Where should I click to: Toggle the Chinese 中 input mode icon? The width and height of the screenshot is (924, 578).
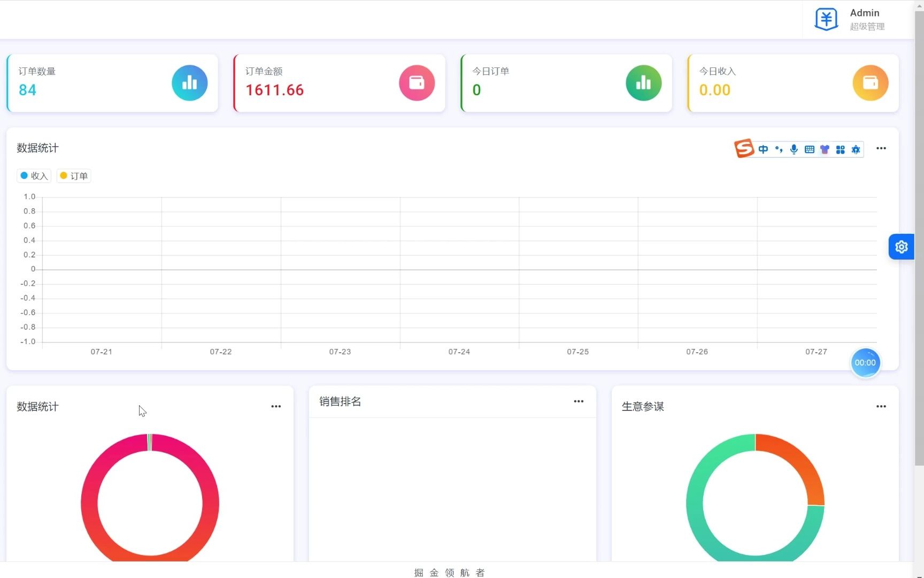tap(763, 149)
